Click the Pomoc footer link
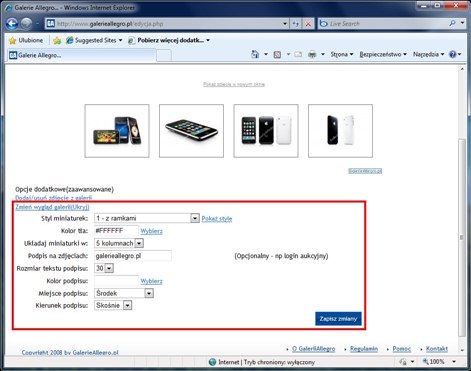Screen dimensions: 471x371 (x=402, y=349)
